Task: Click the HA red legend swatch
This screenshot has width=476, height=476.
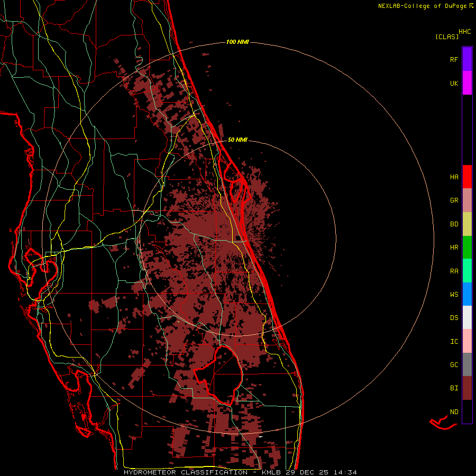Action: point(467,177)
